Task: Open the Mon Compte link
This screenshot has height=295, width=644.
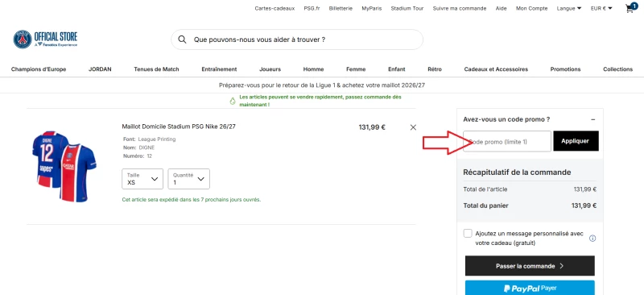Action: (x=532, y=8)
